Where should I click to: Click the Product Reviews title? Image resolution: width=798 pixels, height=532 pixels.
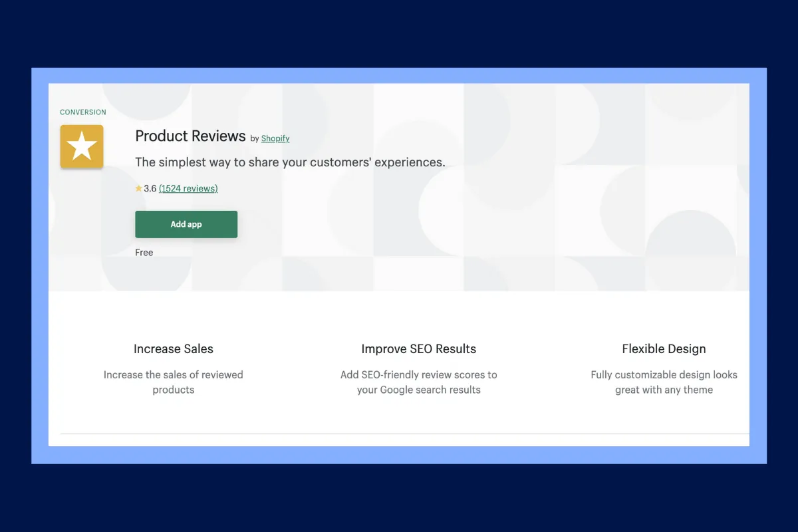191,136
